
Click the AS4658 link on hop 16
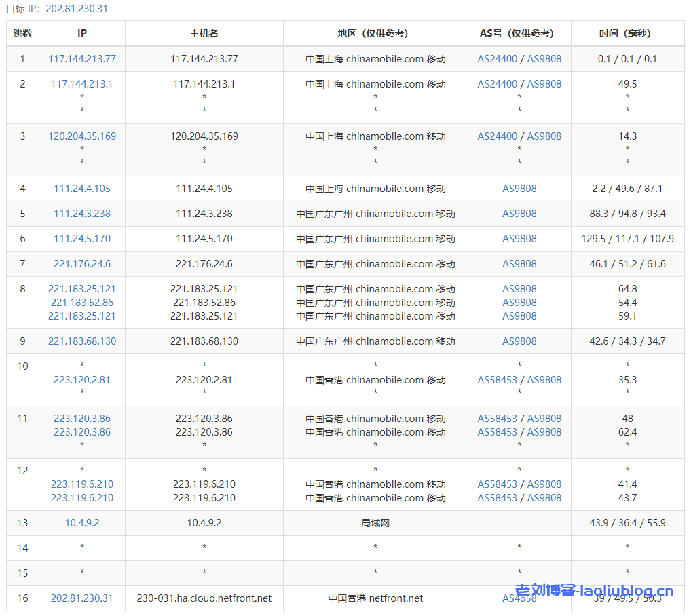tap(519, 599)
